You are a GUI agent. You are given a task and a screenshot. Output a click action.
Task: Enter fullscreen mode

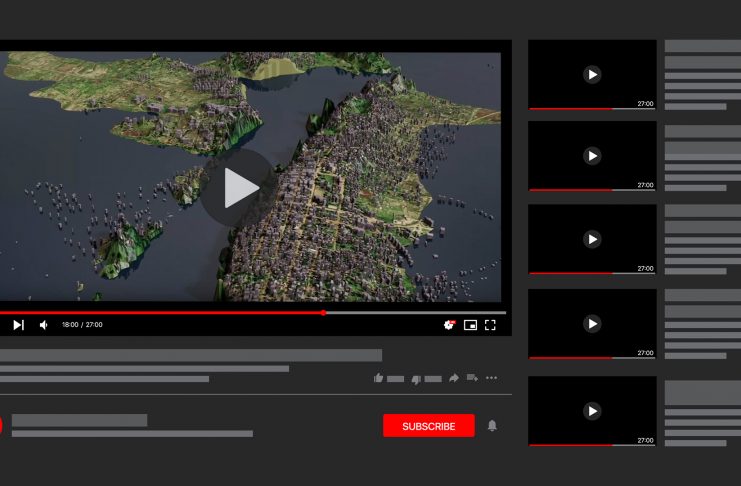click(490, 325)
